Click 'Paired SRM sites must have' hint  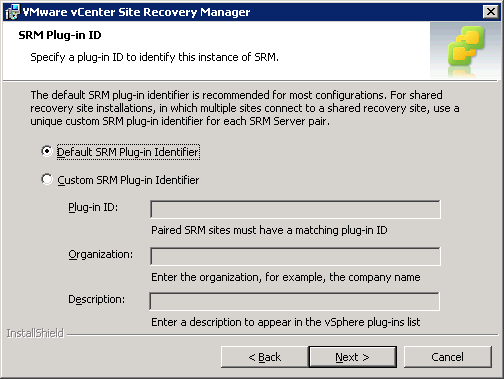point(269,230)
